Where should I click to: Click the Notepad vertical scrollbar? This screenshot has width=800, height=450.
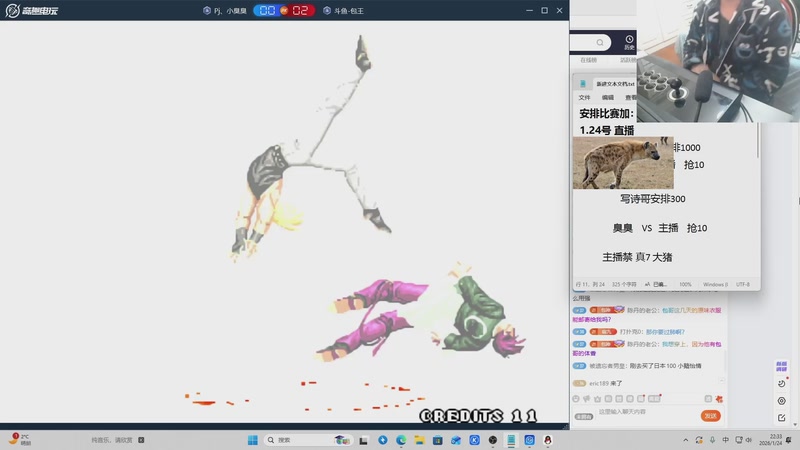click(x=758, y=141)
